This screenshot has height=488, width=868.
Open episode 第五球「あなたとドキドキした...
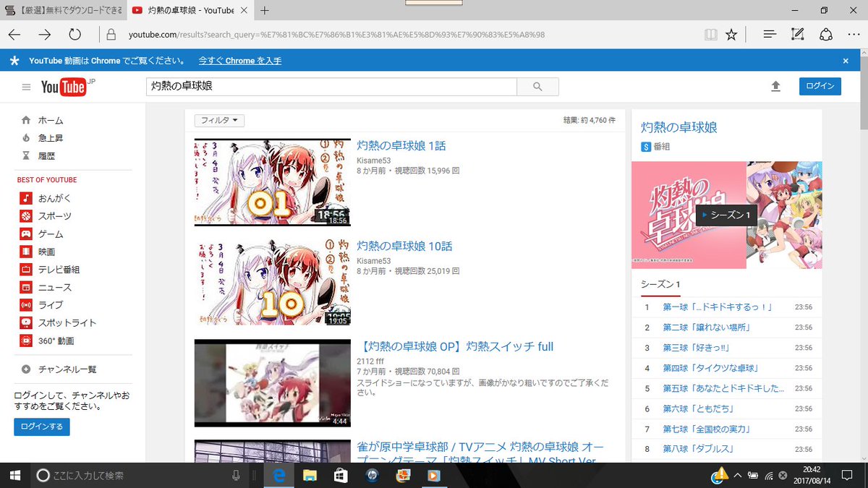pyautogui.click(x=723, y=388)
